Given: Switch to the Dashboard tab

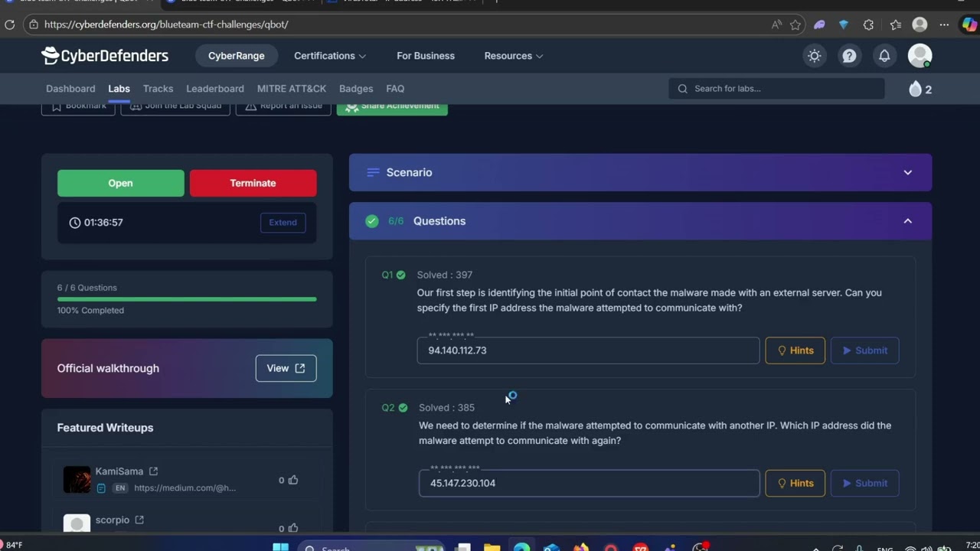Looking at the screenshot, I should pyautogui.click(x=70, y=89).
